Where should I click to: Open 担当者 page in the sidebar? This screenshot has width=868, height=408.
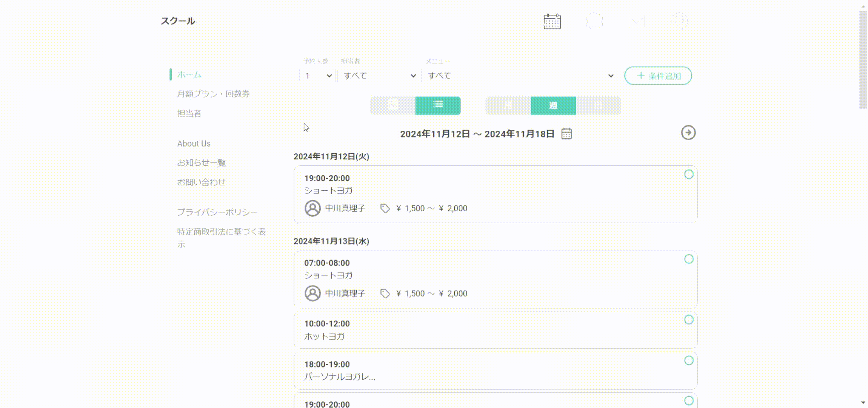(x=189, y=113)
